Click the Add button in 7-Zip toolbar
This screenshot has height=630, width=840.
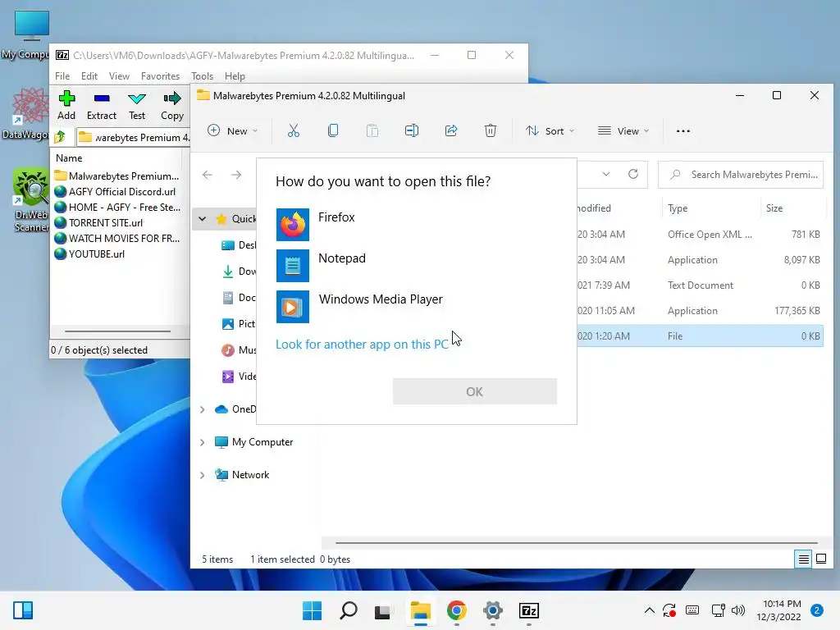click(66, 106)
